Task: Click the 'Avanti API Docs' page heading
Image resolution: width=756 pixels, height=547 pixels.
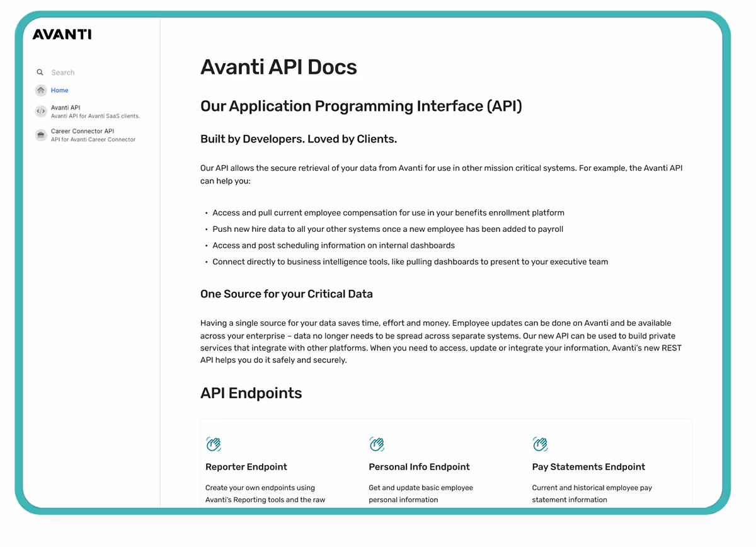Action: pos(278,67)
